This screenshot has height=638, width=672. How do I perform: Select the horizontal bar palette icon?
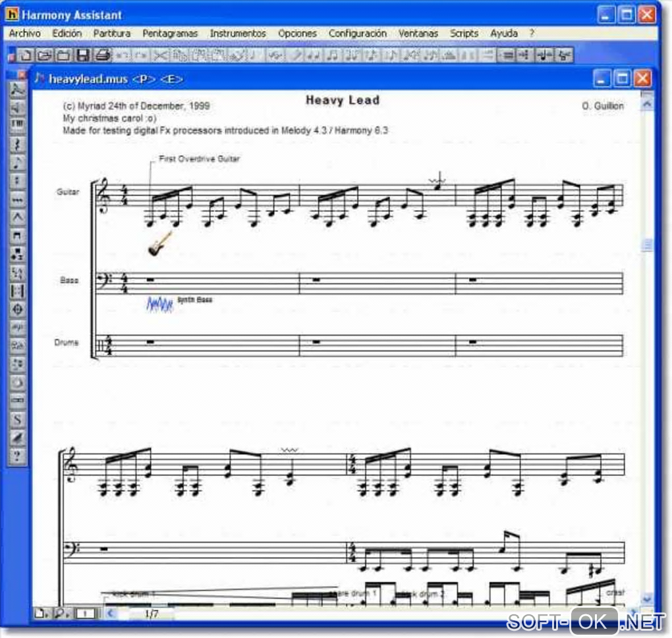pos(17,401)
